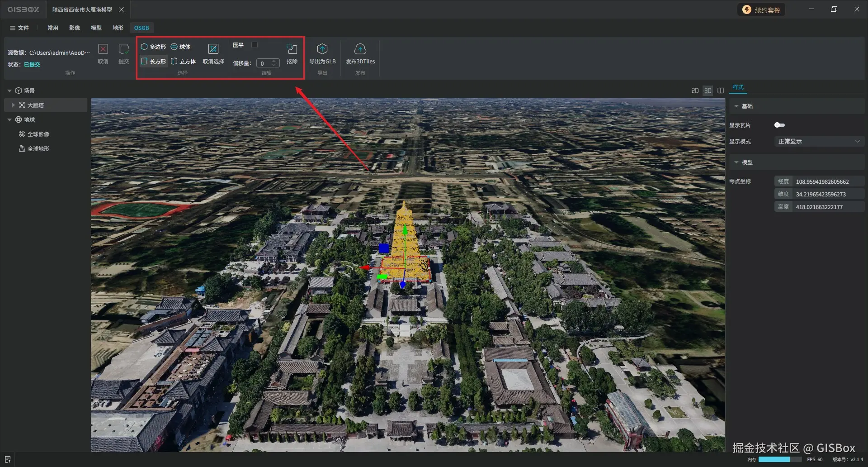Click the 大雁塔 model node icon
This screenshot has height=467, width=868.
click(22, 105)
